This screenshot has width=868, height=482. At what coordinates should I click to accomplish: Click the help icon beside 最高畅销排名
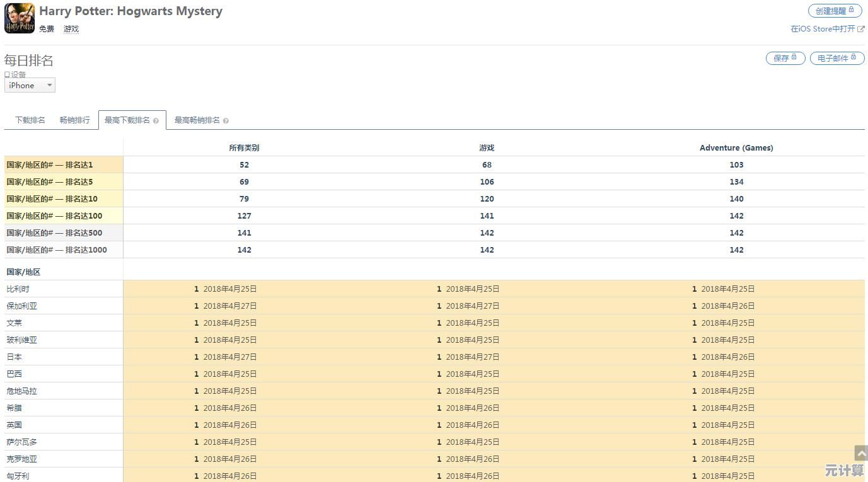tap(226, 121)
